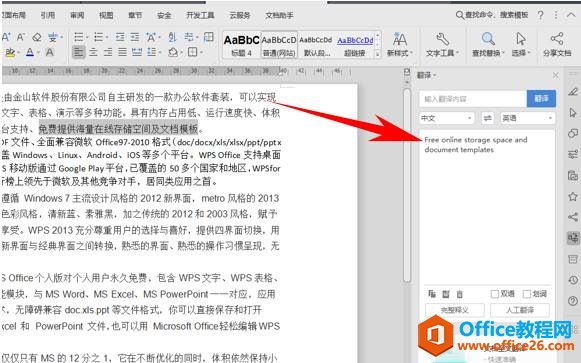Expand the styles gallery list

click(x=378, y=54)
